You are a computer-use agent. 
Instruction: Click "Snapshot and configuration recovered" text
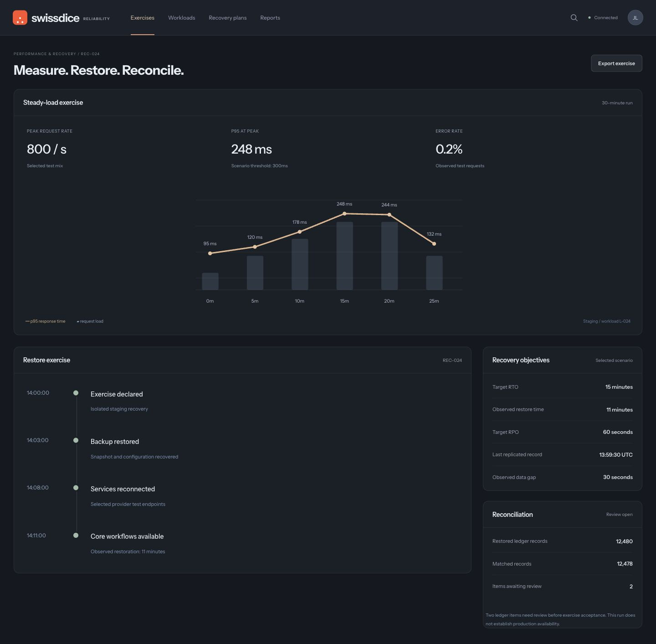(134, 457)
